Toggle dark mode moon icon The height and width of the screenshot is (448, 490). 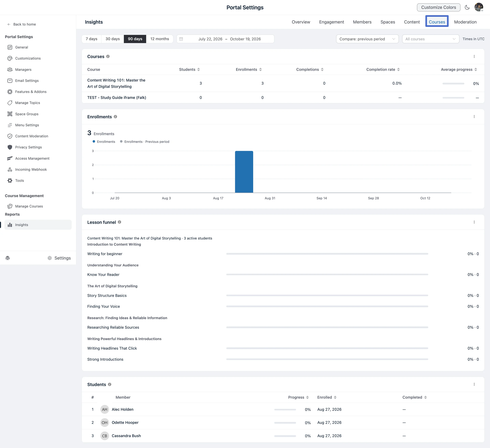tap(467, 7)
